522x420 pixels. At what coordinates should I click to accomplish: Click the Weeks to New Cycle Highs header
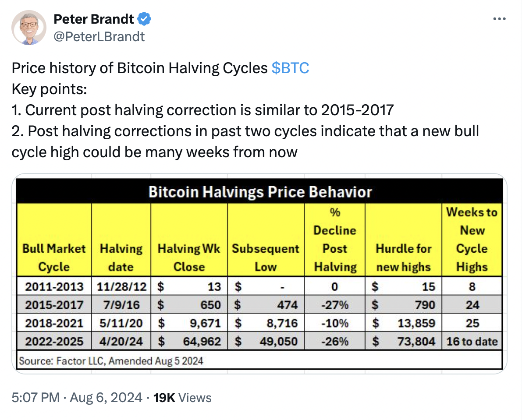point(472,240)
